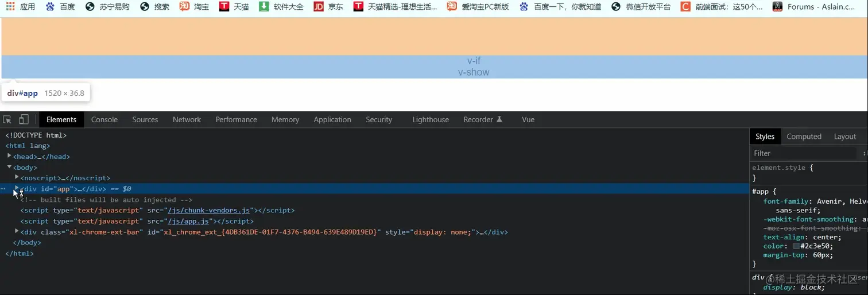The image size is (868, 295).
Task: Open the 苏宁易购 bookmark
Action: click(107, 7)
